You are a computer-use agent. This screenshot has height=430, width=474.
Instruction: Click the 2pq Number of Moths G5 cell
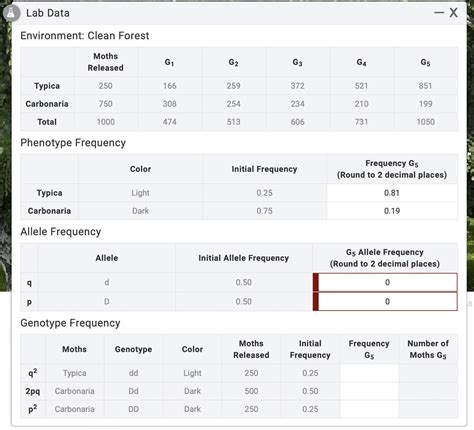(428, 391)
